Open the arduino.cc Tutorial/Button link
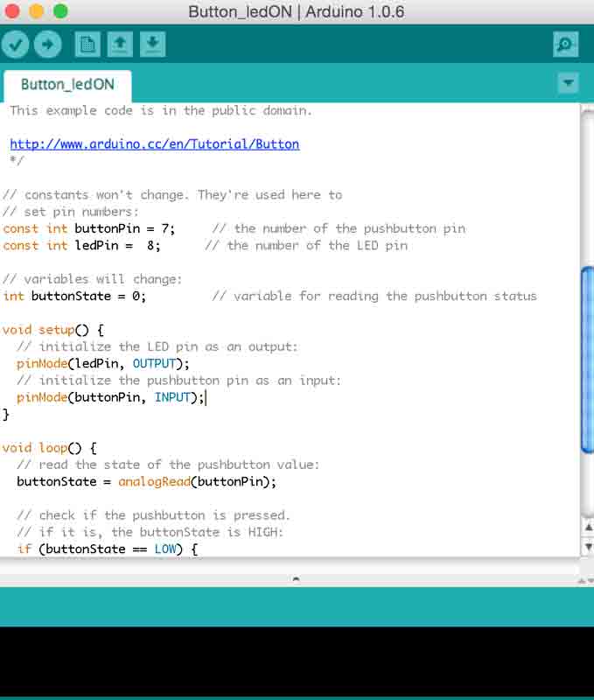The image size is (594, 700). 155,144
